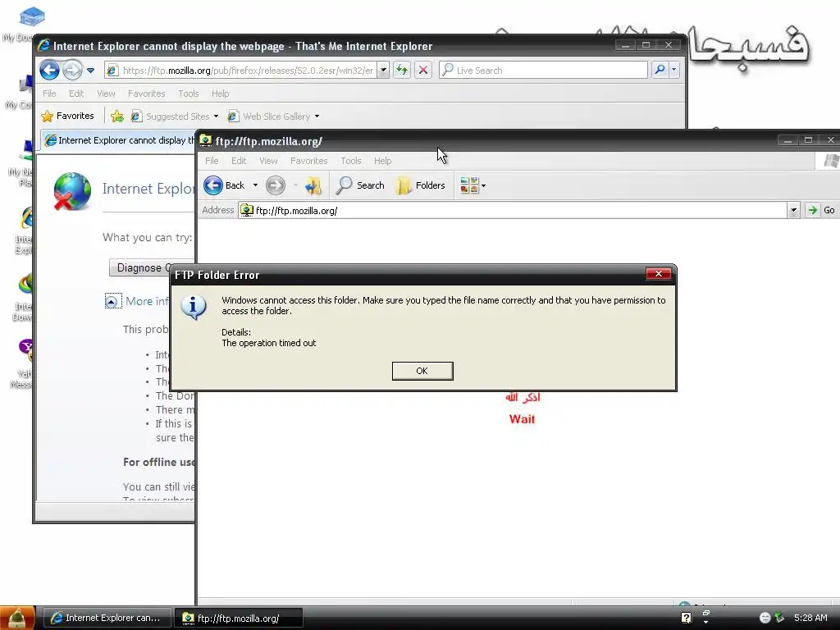The image size is (840, 630).
Task: Open Tools menu in ftp.mozilla.org window
Action: tap(351, 161)
